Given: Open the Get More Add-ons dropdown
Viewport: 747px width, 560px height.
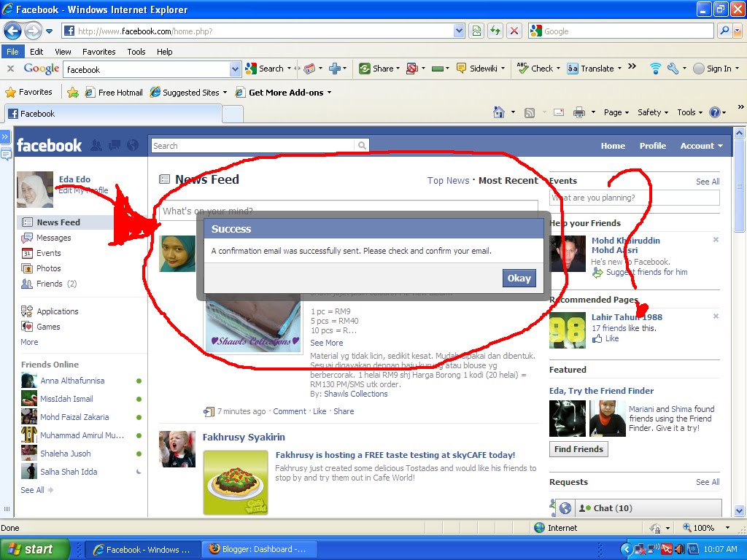Looking at the screenshot, I should tap(329, 93).
